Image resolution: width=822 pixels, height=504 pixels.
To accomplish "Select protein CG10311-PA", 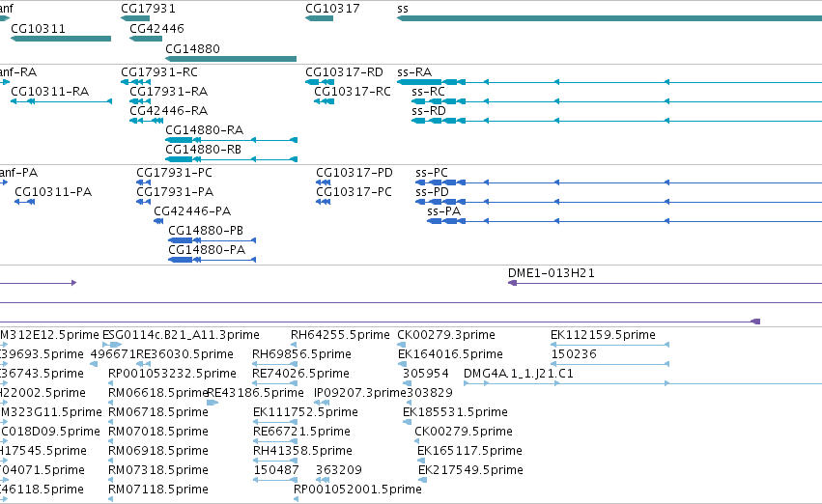I will coord(25,202).
